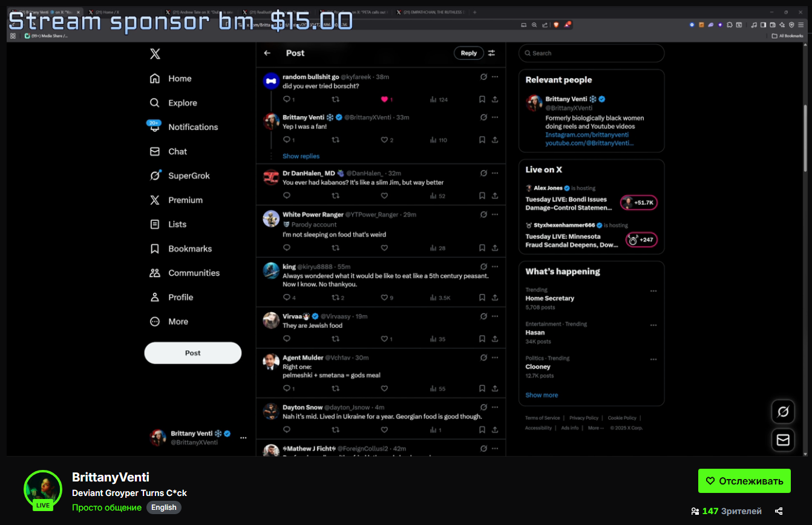Open options for Clooney trend

[653, 359]
